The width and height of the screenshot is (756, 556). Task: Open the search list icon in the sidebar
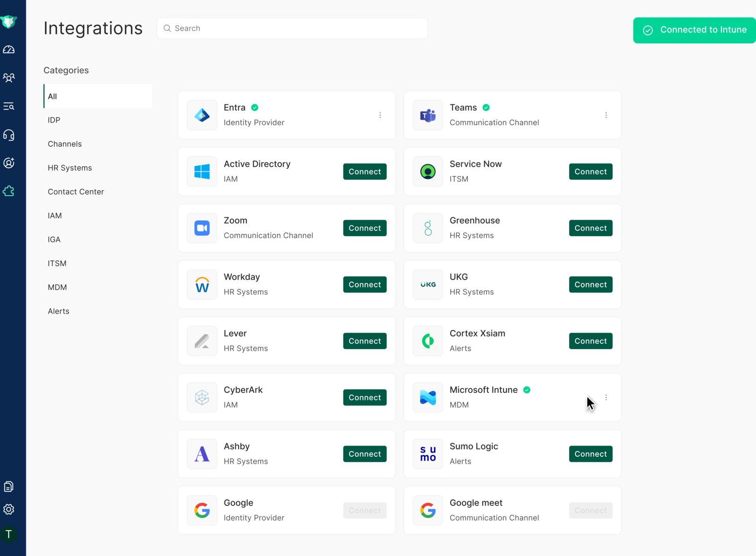(9, 106)
